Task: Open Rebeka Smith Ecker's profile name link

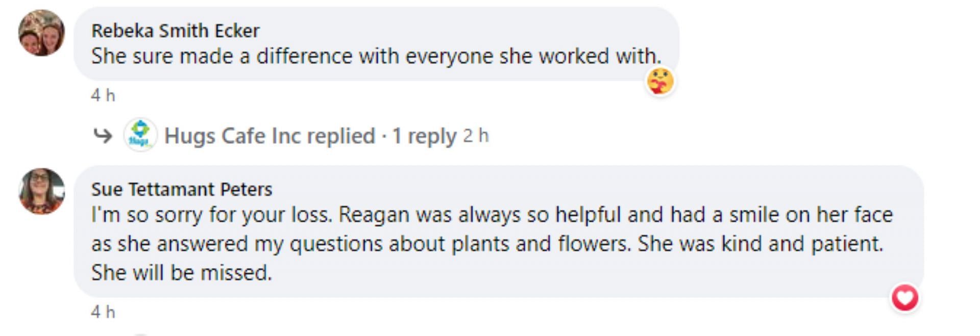Action: coord(175,31)
